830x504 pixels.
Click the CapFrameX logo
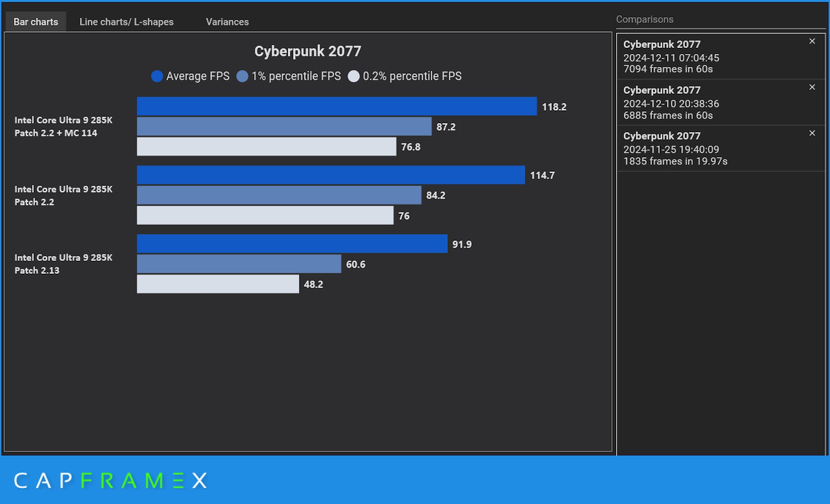coord(111,480)
